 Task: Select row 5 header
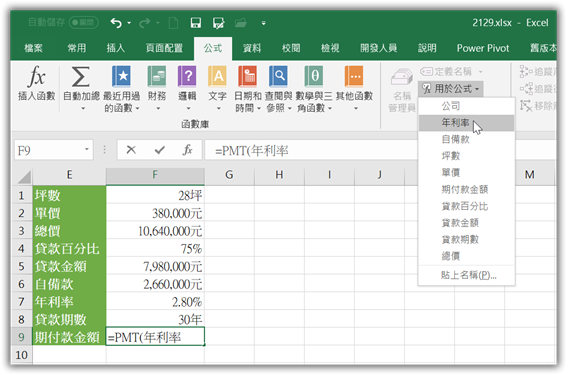click(21, 267)
